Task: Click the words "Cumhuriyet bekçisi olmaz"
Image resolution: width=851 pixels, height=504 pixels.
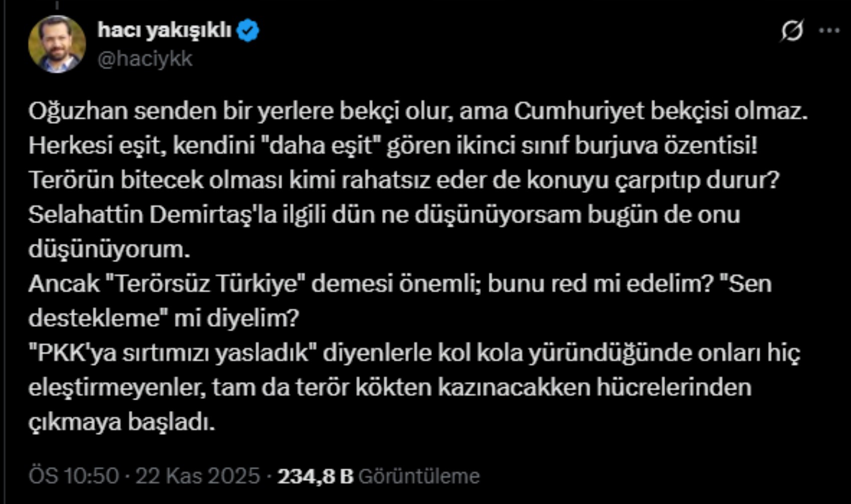Action: 661,111
